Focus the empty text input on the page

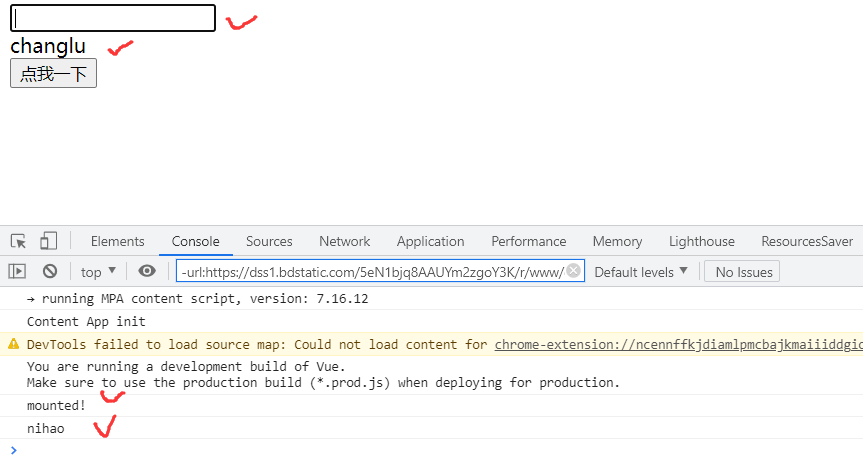tap(113, 18)
